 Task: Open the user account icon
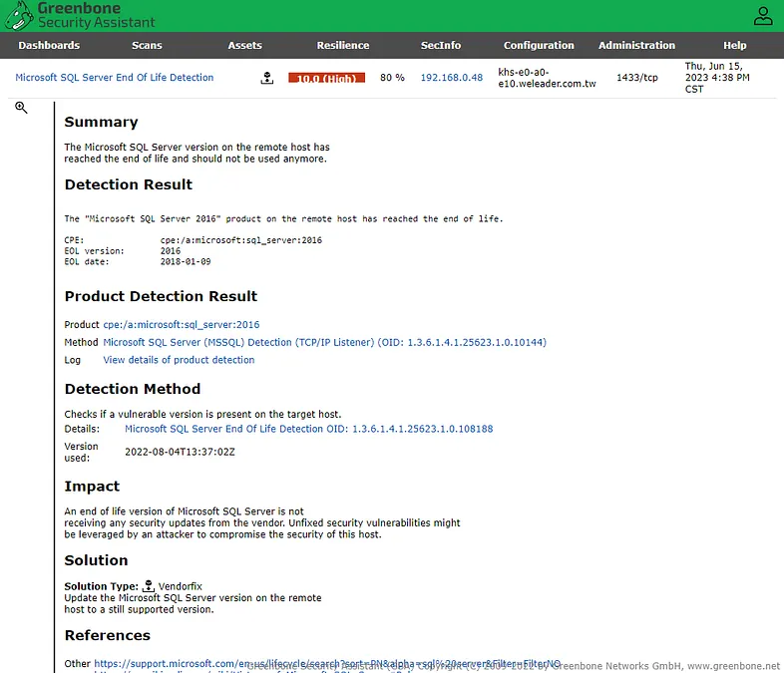point(763,16)
